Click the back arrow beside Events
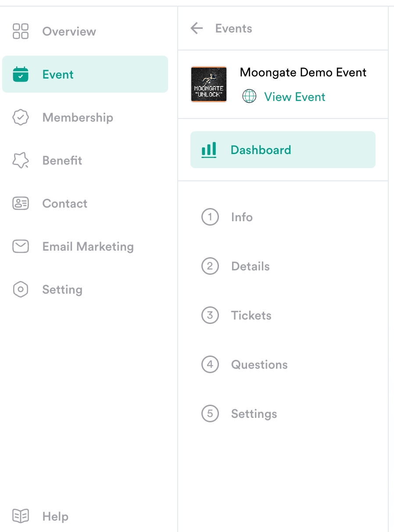This screenshot has height=532, width=394. (x=197, y=29)
